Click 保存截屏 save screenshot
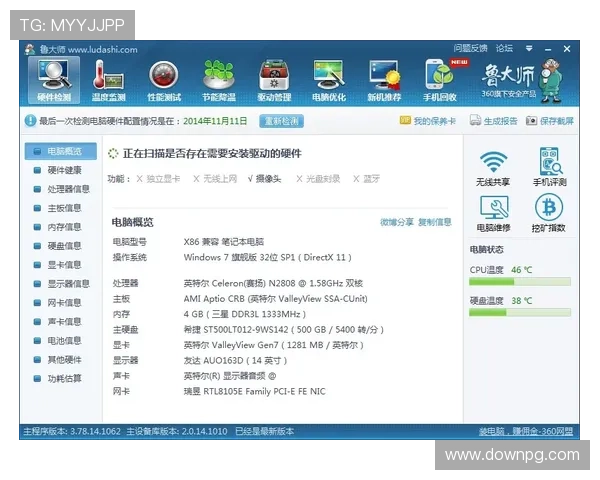Viewport: 600px width, 480px height. [x=549, y=121]
